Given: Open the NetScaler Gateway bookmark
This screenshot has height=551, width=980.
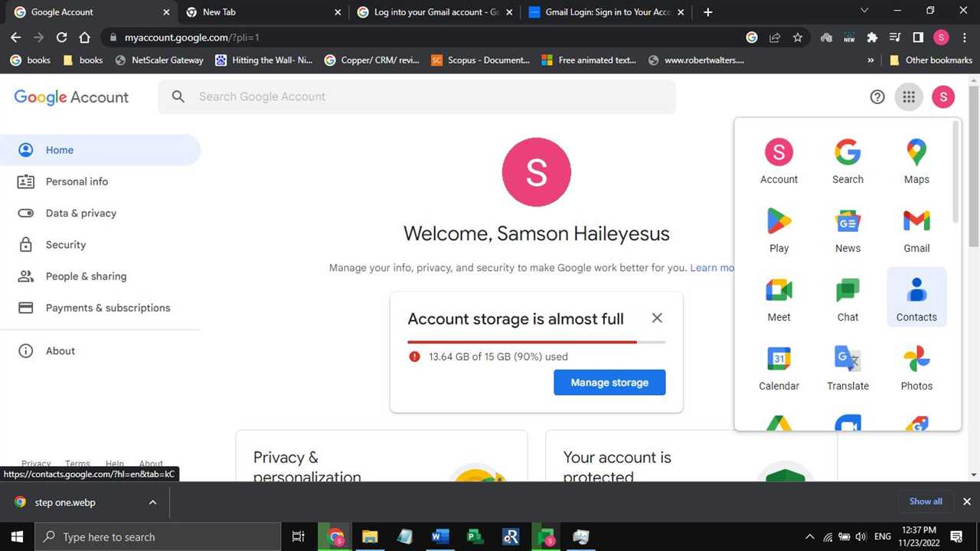Looking at the screenshot, I should 159,60.
